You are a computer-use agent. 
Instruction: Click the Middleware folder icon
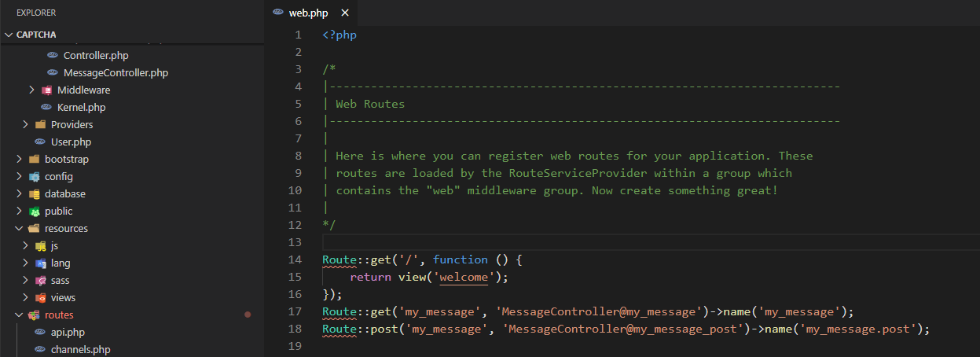[x=47, y=90]
